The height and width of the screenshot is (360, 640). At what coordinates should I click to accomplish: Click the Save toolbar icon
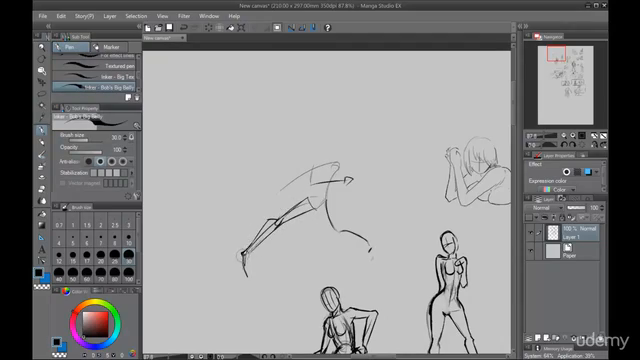point(169,28)
